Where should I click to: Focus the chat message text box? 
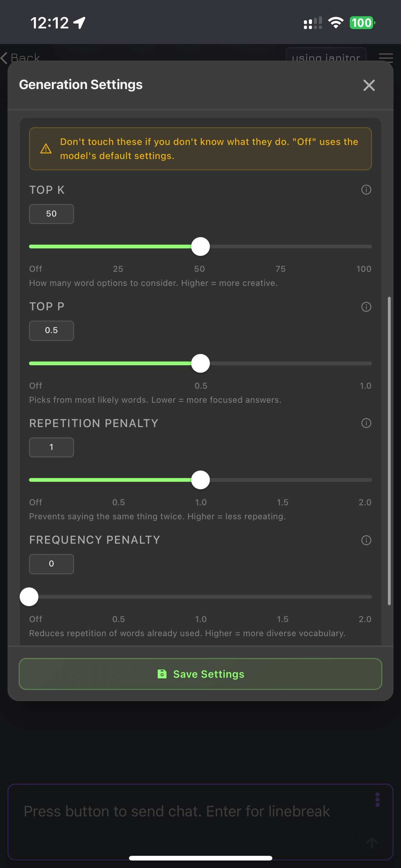tap(189, 816)
